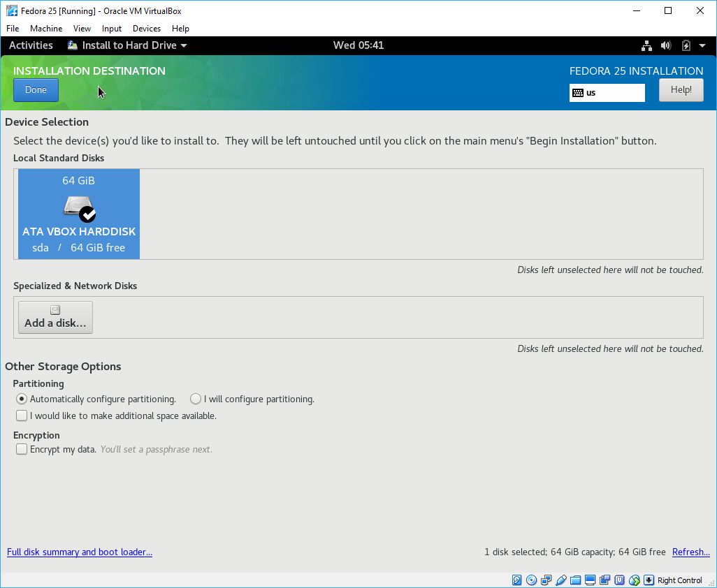Click the network adapters status icon
The image size is (717, 588).
click(x=546, y=580)
